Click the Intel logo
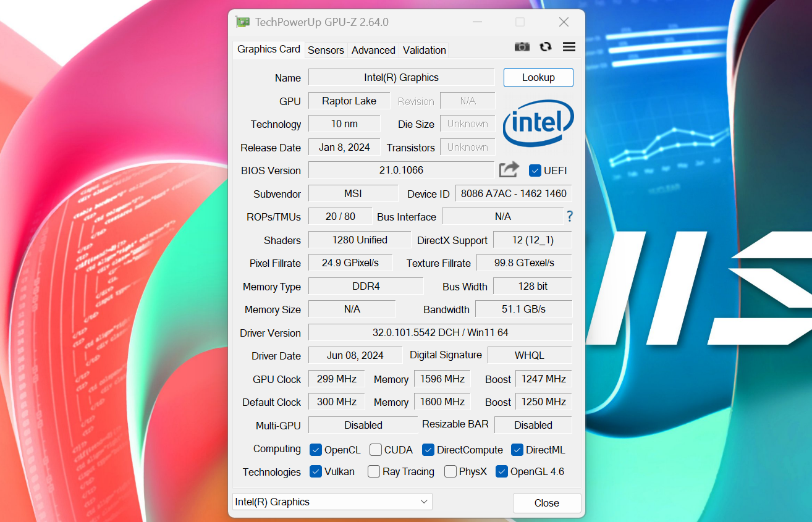Screen dimensions: 812x522 [538, 123]
